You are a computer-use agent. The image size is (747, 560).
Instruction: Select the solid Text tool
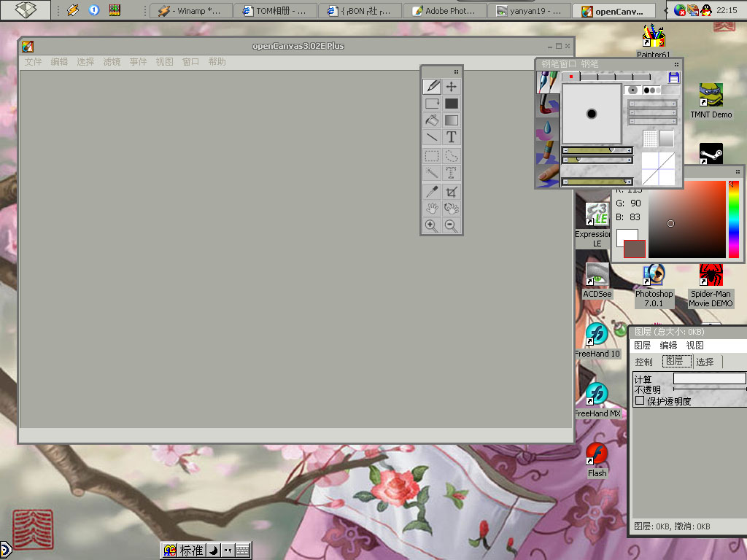click(451, 137)
